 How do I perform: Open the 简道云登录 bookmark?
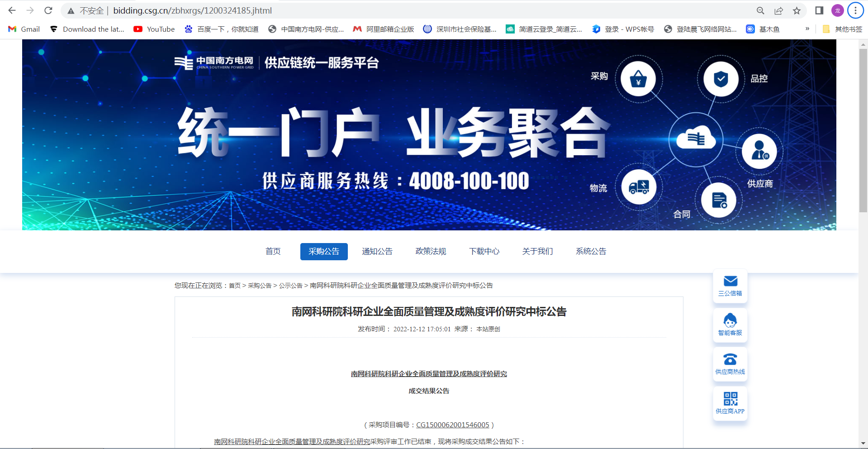coord(544,29)
